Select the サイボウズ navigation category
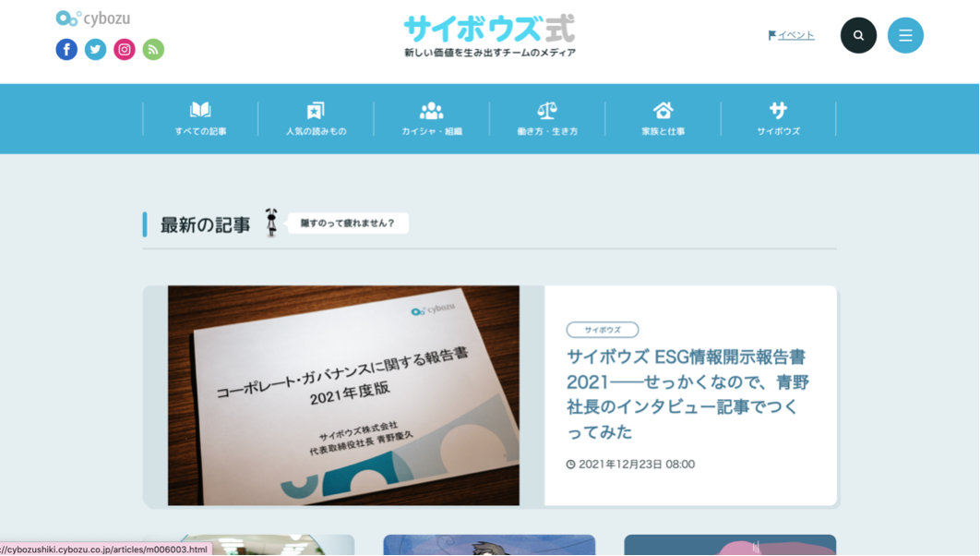The width and height of the screenshot is (980, 556). (x=778, y=118)
